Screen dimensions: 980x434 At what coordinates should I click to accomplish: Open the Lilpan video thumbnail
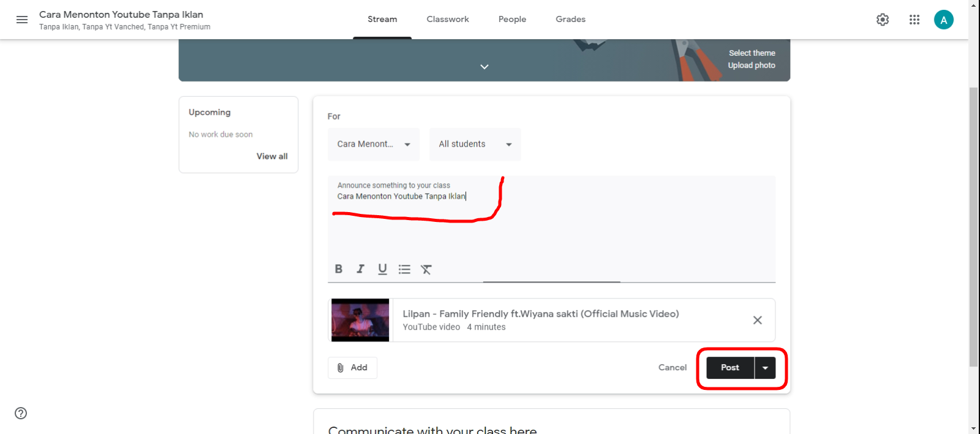point(360,320)
